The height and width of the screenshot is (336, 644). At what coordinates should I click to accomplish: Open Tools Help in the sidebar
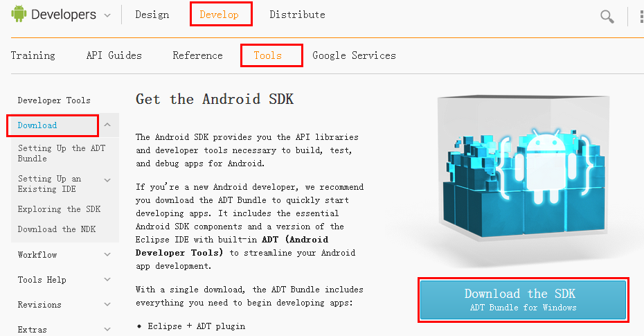click(x=42, y=280)
